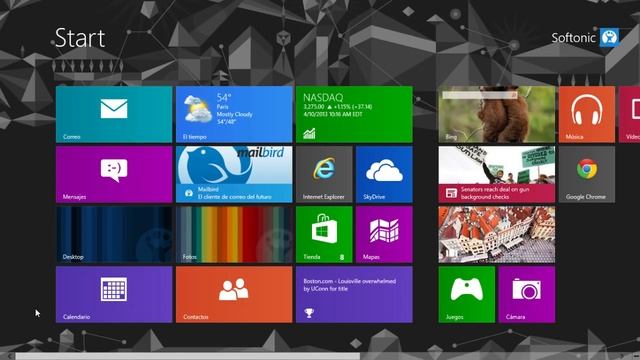Click the scrollbar left arrow
The image size is (640, 360).
[10, 356]
